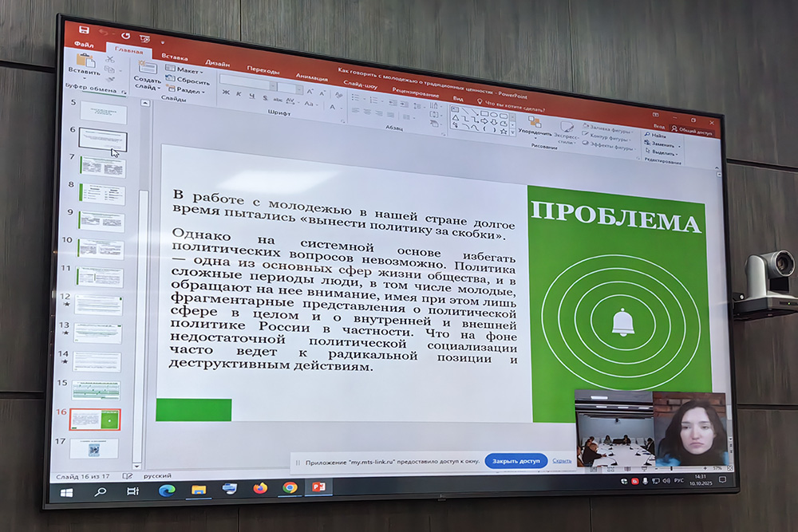Click the Создать слайд new slide icon

pos(147,68)
